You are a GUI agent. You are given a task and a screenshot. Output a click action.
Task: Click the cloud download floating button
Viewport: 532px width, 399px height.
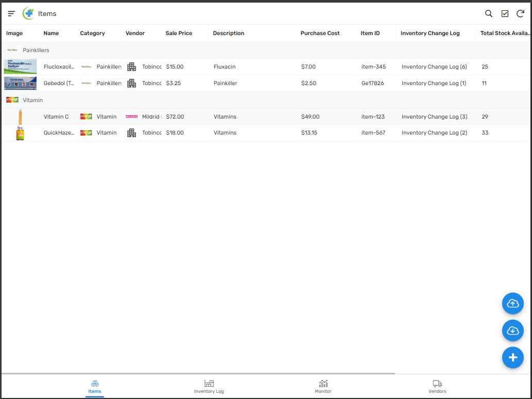tap(512, 330)
